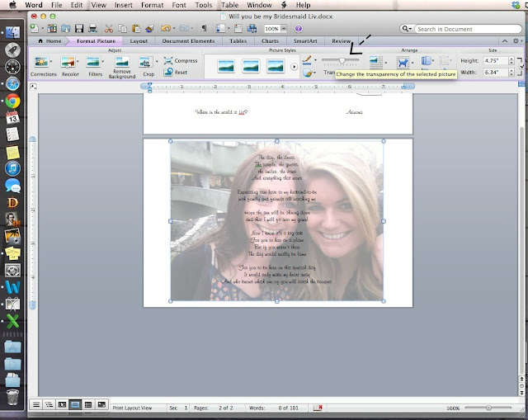Viewport: 528px width, 420px height.
Task: Copy selection using the Copy icon
Action: coord(123,29)
